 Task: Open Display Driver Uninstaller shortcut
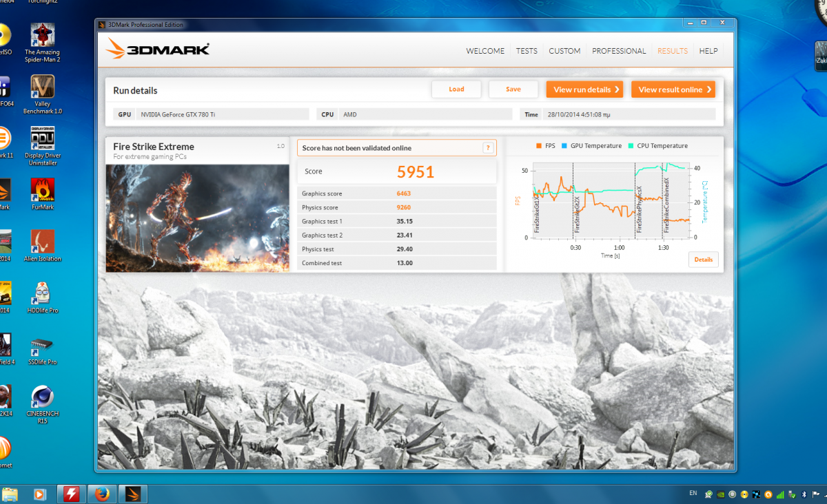(43, 146)
